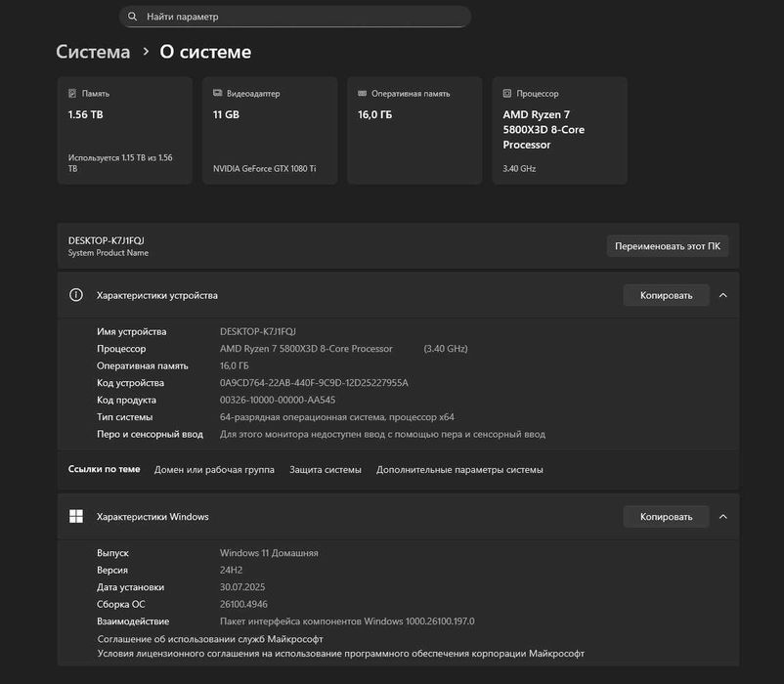Screen dimensions: 784x684
Task: Click 16,0 ГБ value in device specifications
Action: pyautogui.click(x=234, y=365)
